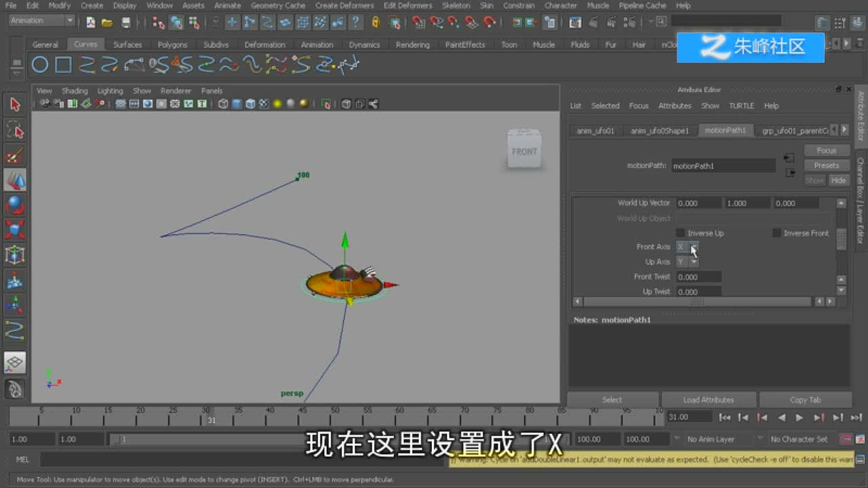Enable smooth shade all blue cube icon
The image size is (868, 488).
pyautogui.click(x=237, y=104)
